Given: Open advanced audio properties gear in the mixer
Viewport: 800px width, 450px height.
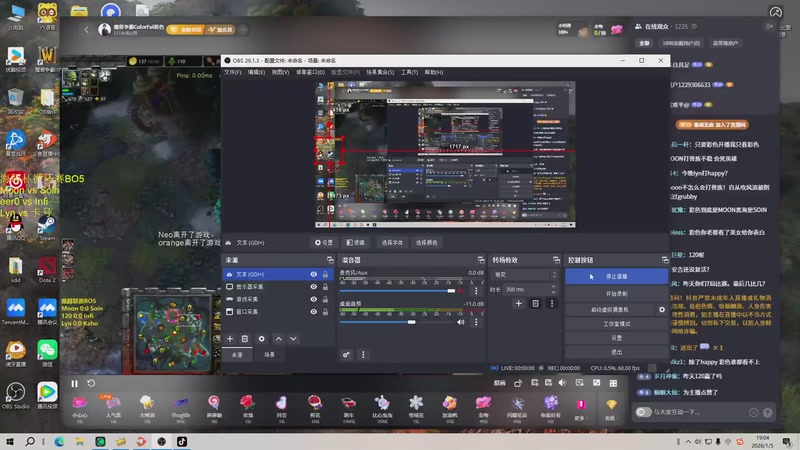Looking at the screenshot, I should (x=346, y=355).
